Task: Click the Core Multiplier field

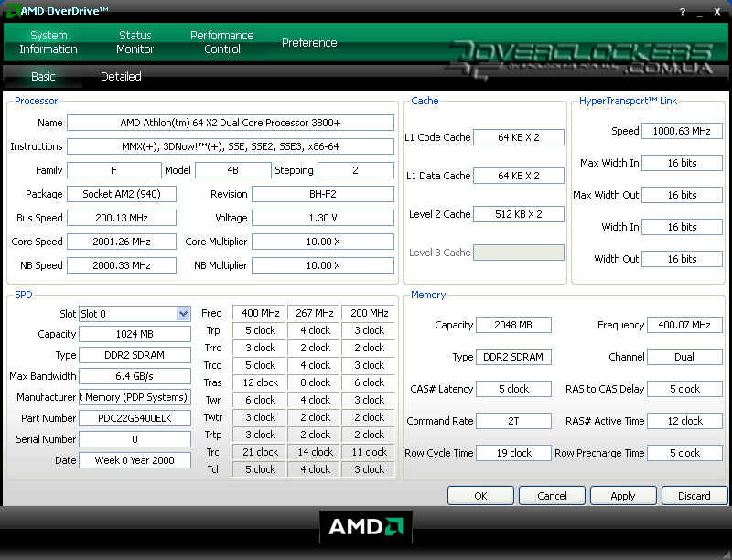Action: pyautogui.click(x=323, y=242)
